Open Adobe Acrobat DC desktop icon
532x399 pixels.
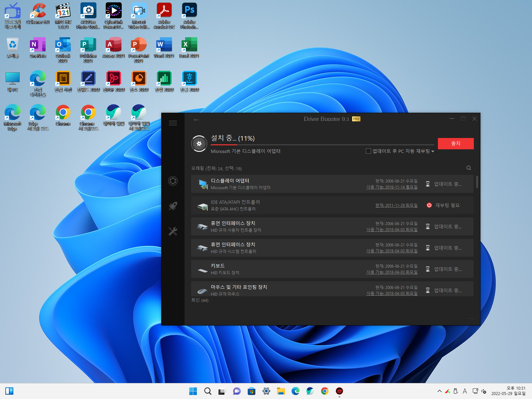point(164,16)
